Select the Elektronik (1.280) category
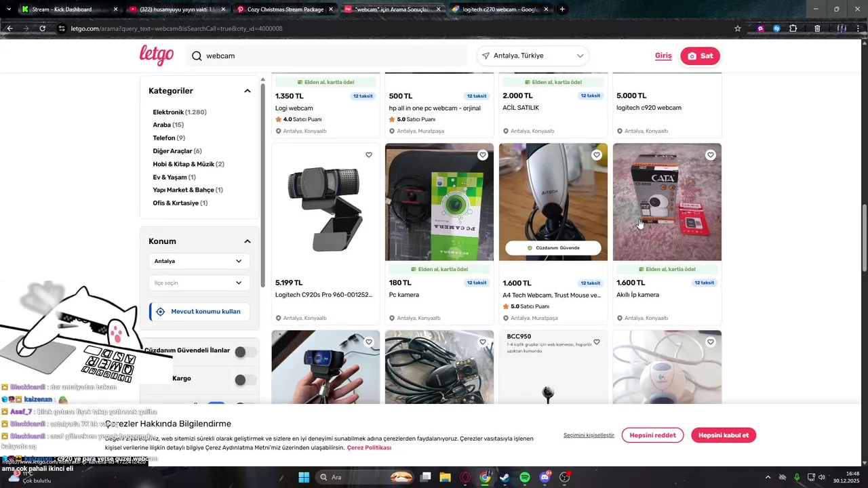The image size is (868, 488). pos(180,112)
